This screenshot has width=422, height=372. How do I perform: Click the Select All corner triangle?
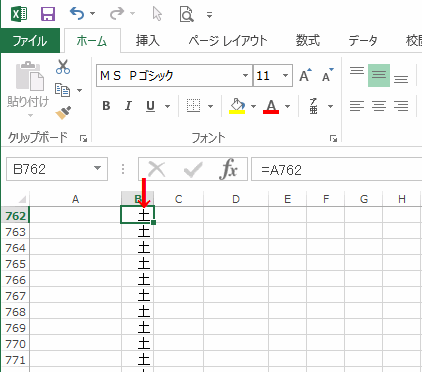22,199
